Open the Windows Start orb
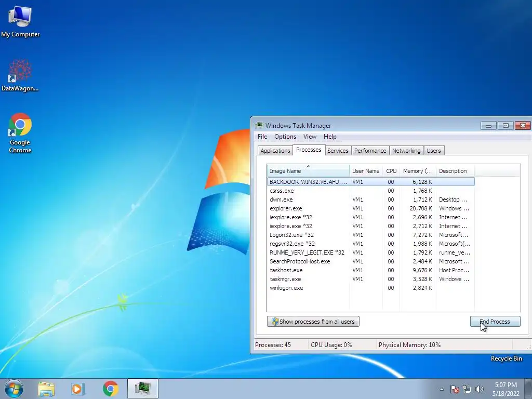The image size is (532, 399). coord(14,389)
